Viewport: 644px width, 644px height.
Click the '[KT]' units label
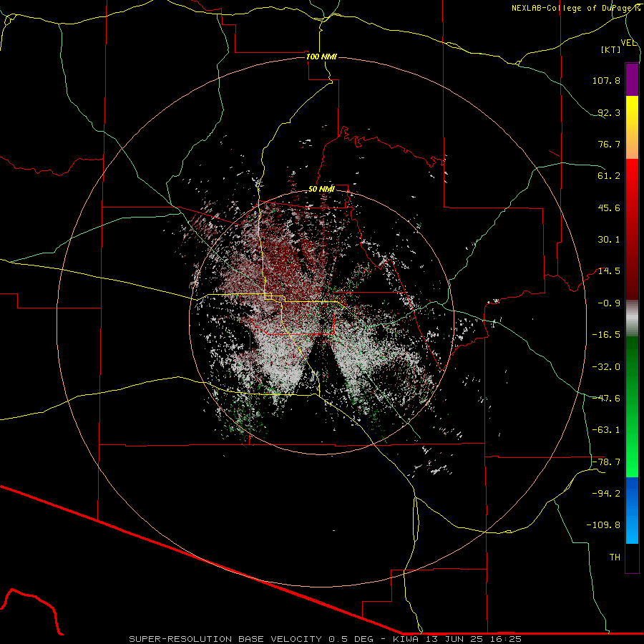611,49
